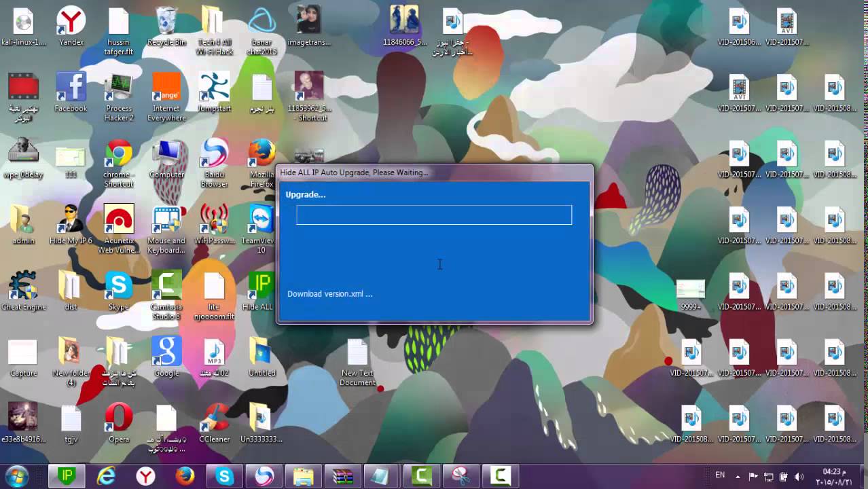Open the scissors Snipping Tool taskbar icon

[x=461, y=476]
